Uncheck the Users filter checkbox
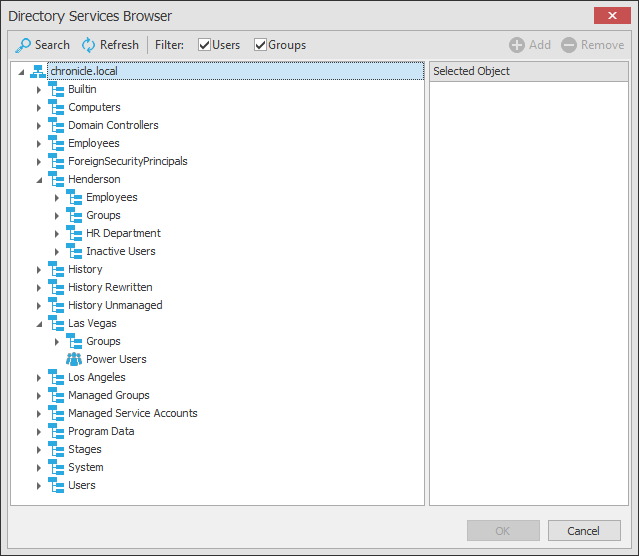639x556 pixels. (204, 45)
